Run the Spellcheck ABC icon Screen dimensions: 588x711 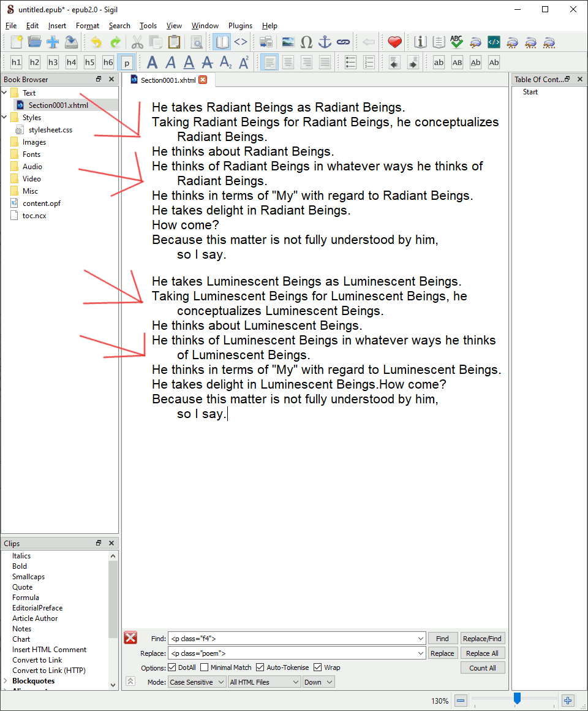457,42
